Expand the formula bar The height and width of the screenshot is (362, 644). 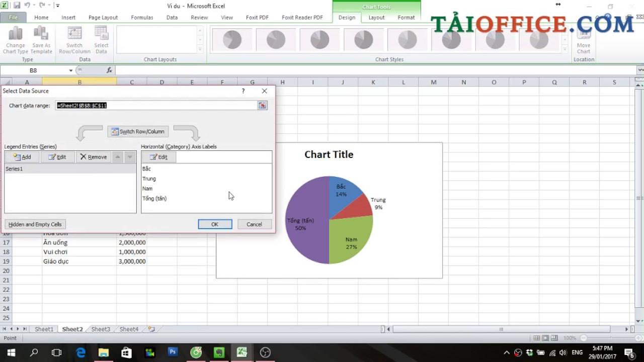tap(640, 70)
